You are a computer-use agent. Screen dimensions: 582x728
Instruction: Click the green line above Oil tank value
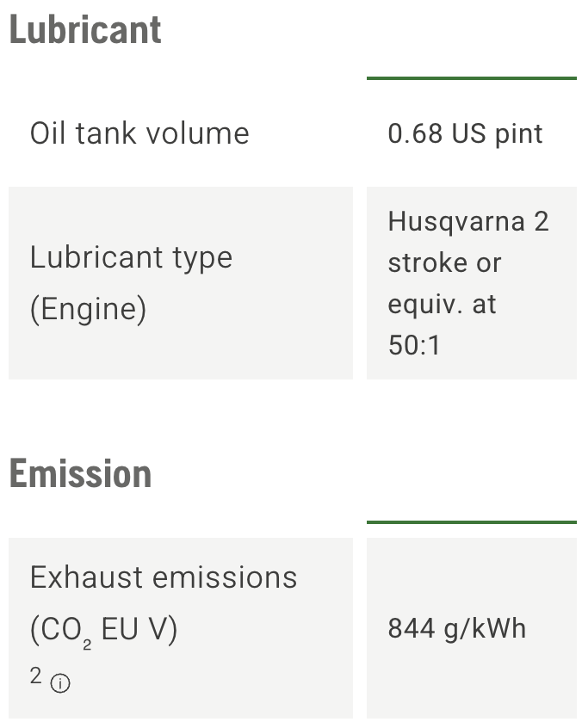(x=472, y=78)
